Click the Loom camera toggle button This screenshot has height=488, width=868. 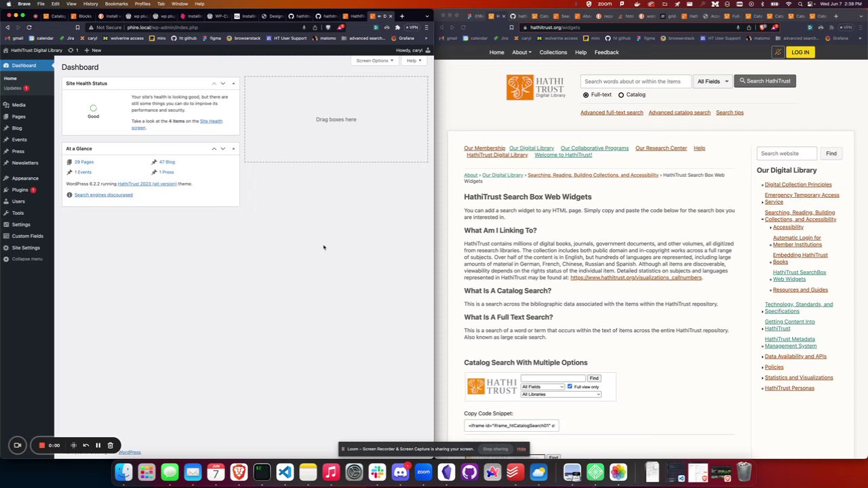tap(18, 445)
